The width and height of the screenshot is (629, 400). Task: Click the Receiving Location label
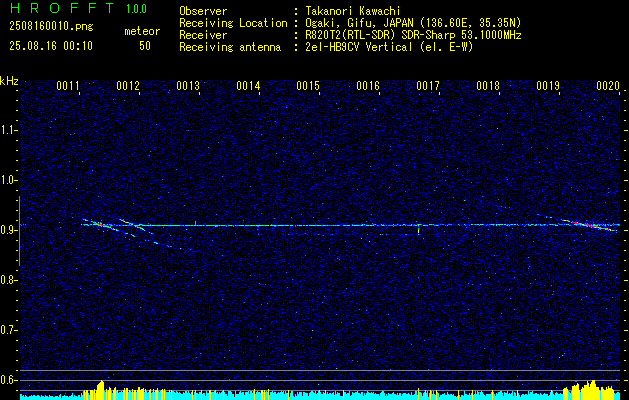click(x=233, y=23)
